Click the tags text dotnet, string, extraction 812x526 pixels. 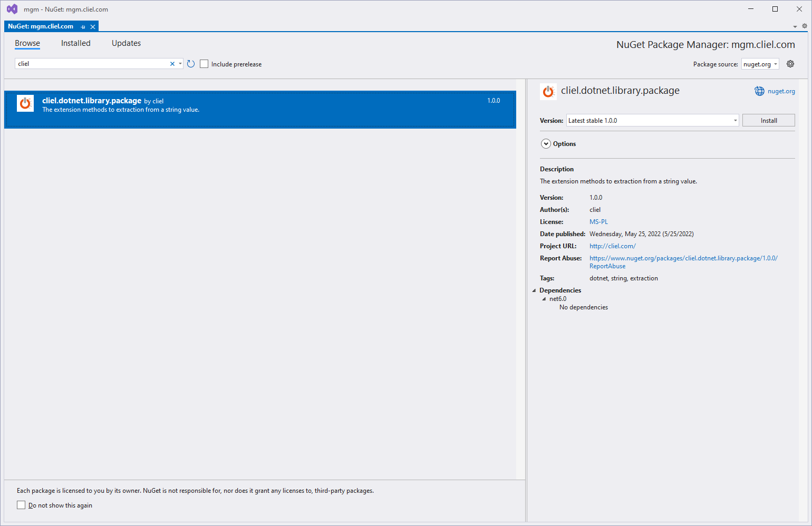[624, 278]
